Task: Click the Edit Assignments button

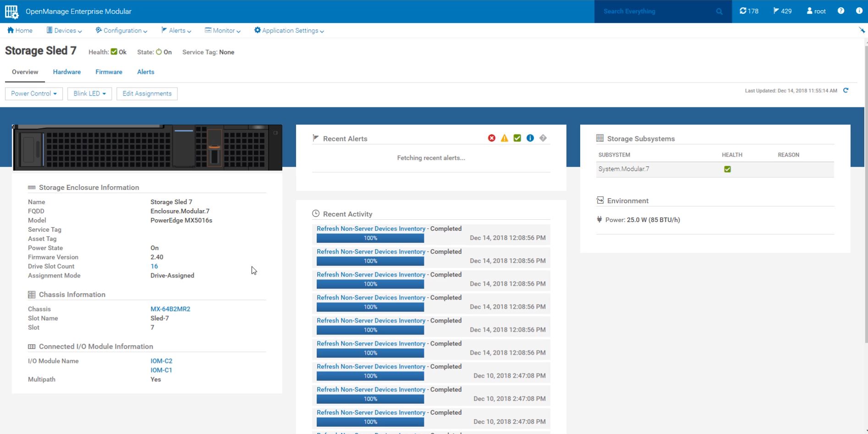Action: pyautogui.click(x=147, y=94)
